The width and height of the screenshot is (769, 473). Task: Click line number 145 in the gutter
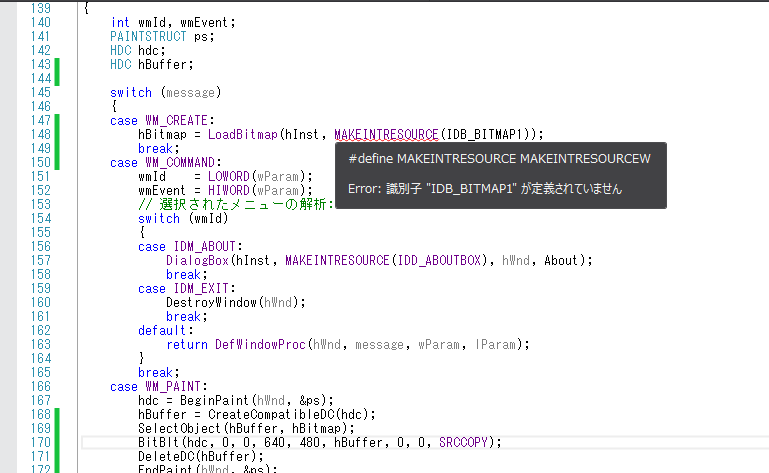(x=41, y=92)
